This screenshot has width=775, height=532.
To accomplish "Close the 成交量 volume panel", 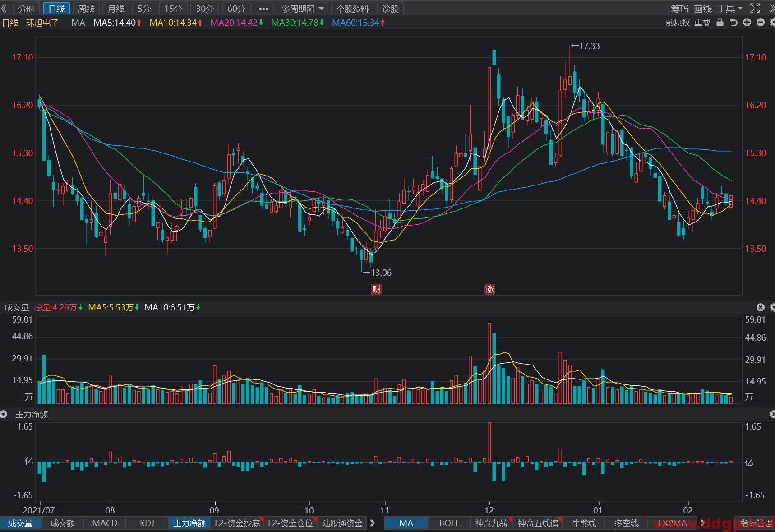I will 761,307.
